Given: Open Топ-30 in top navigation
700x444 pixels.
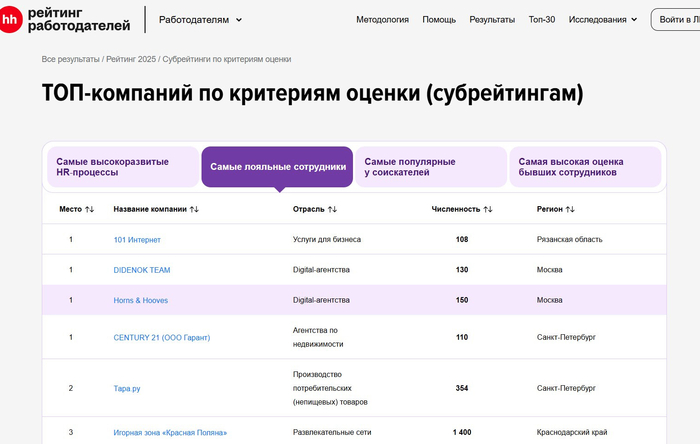Looking at the screenshot, I should (542, 20).
